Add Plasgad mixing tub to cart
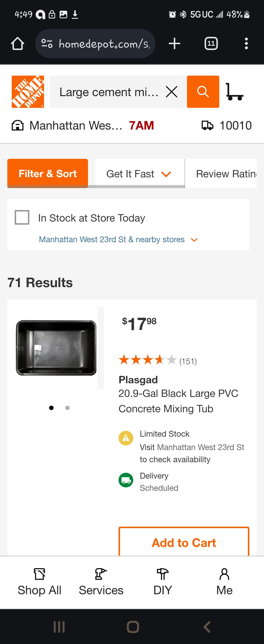The height and width of the screenshot is (644, 264). pos(184,543)
